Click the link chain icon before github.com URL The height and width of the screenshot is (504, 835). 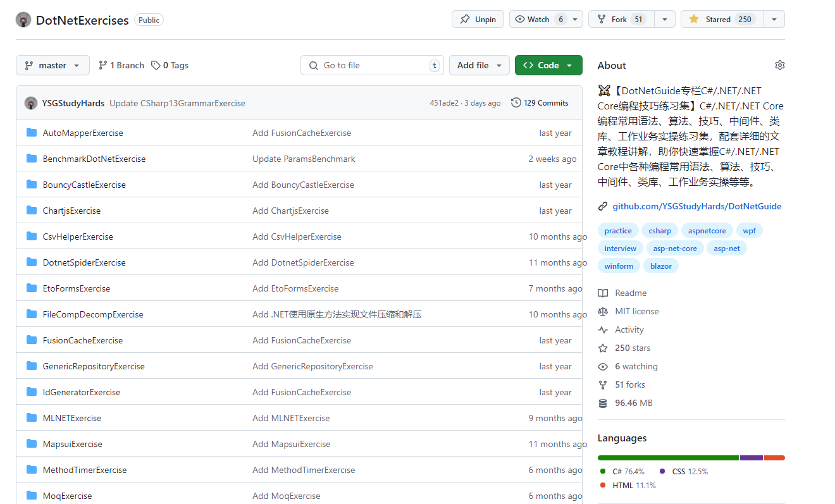click(x=603, y=206)
